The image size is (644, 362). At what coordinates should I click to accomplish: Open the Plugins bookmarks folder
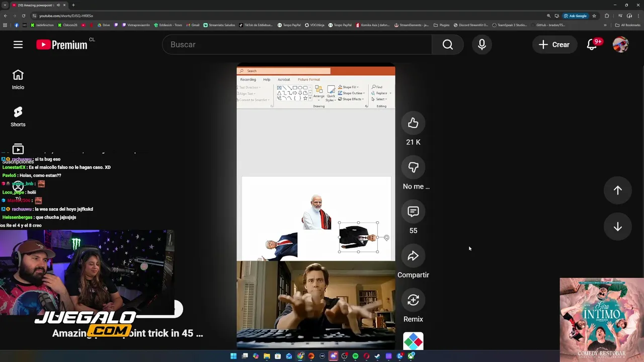(x=442, y=25)
